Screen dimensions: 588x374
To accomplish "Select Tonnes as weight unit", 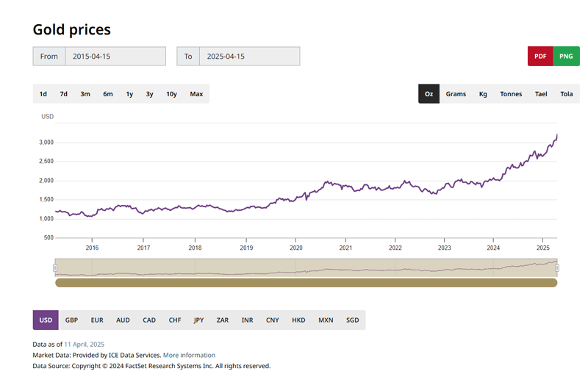I will pyautogui.click(x=511, y=94).
